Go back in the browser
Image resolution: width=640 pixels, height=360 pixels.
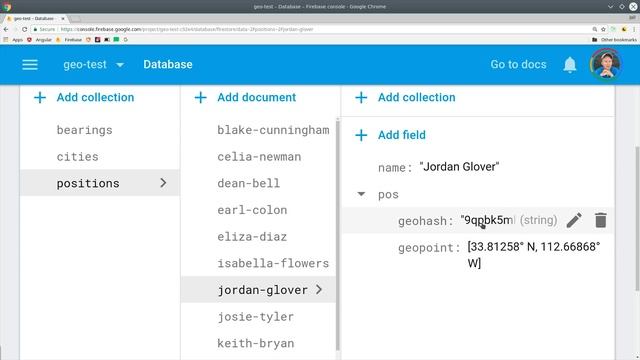pyautogui.click(x=6, y=29)
